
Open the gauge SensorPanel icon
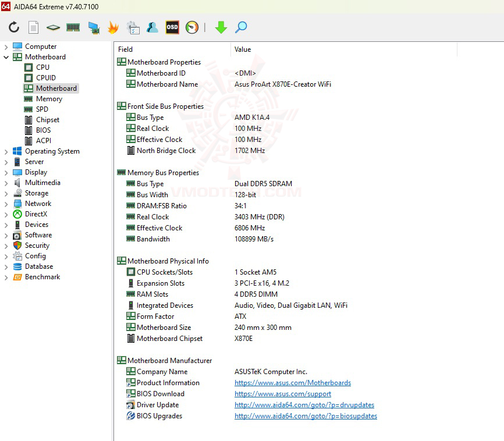pyautogui.click(x=192, y=27)
